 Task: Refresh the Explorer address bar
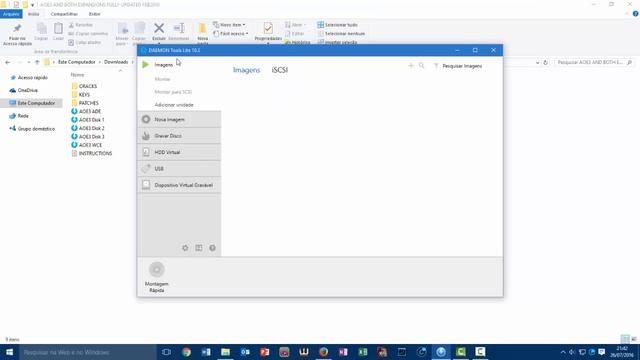pyautogui.click(x=545, y=62)
